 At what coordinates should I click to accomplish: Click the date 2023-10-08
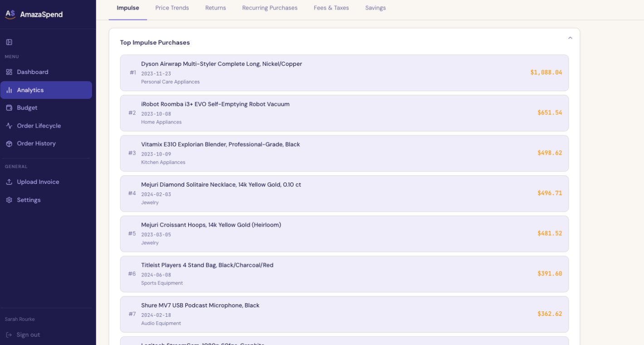(x=156, y=114)
